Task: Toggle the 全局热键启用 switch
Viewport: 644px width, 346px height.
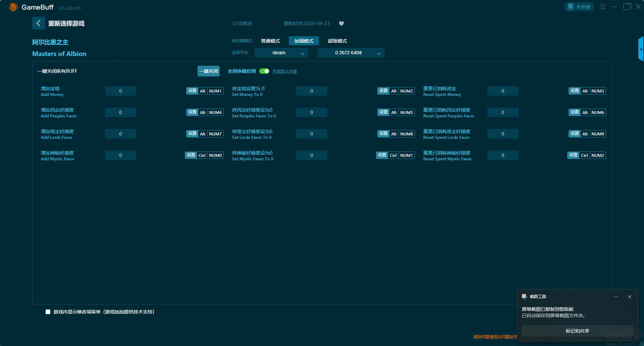Action: coord(264,71)
